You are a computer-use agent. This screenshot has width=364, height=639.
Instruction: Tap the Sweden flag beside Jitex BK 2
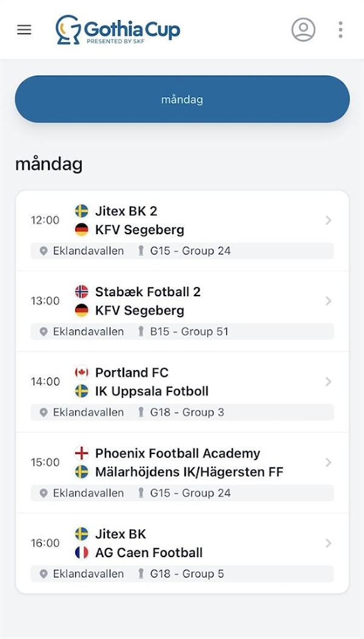81,211
